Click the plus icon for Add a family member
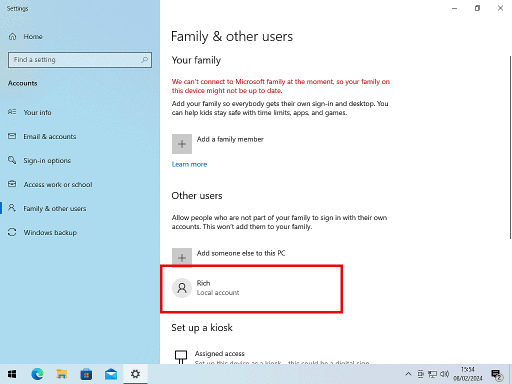Screen dimensions: 512x384 [x=182, y=144]
